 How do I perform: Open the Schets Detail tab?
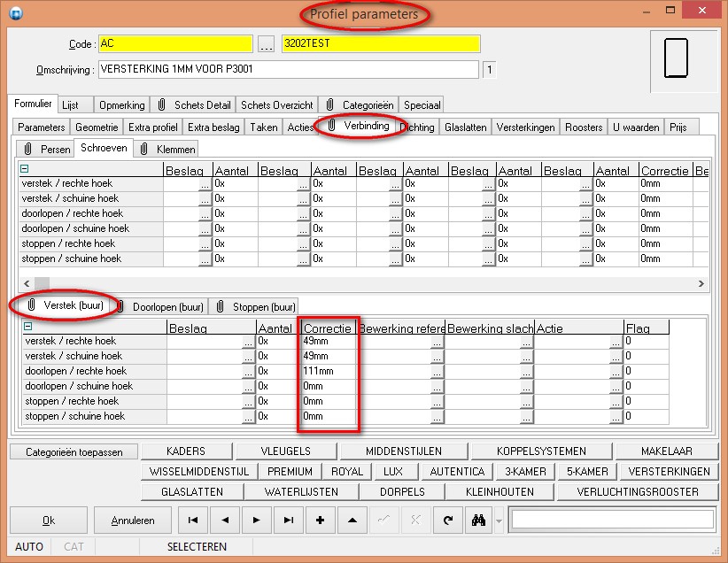click(194, 105)
